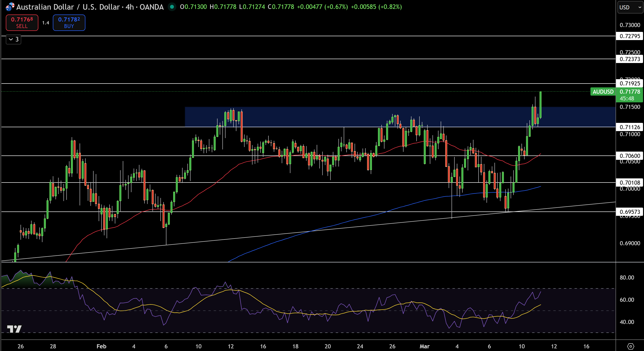This screenshot has height=351, width=644.
Task: Click the 45:48 candle countdown timer
Action: (x=627, y=98)
